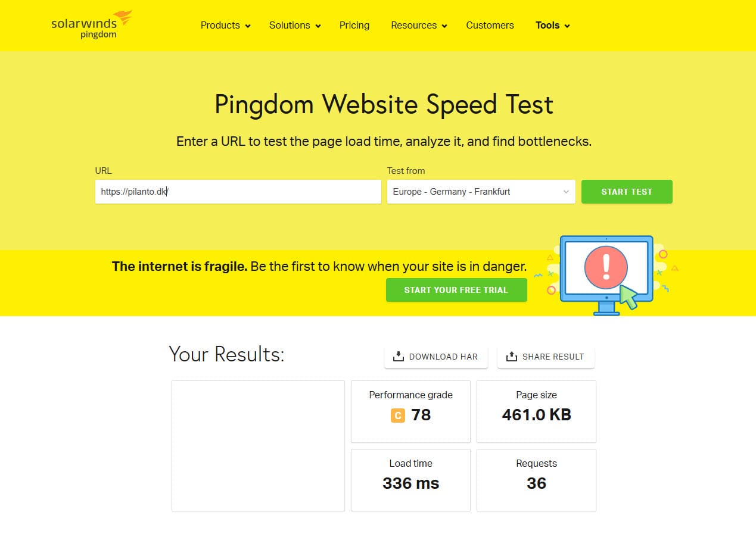Click the START TEST button
This screenshot has width=756, height=537.
pyautogui.click(x=626, y=192)
